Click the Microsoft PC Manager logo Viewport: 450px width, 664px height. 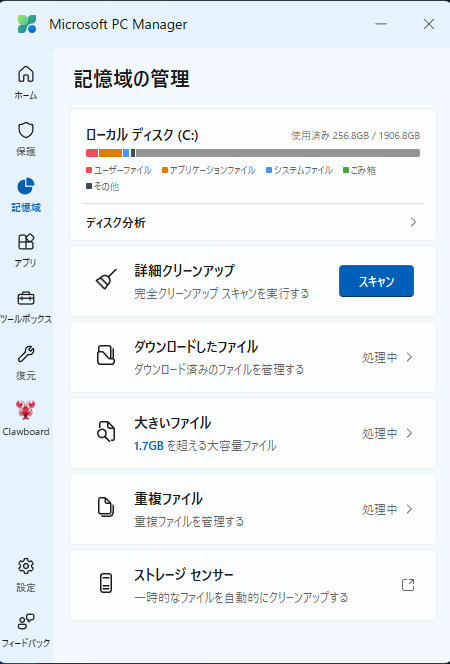[27, 24]
